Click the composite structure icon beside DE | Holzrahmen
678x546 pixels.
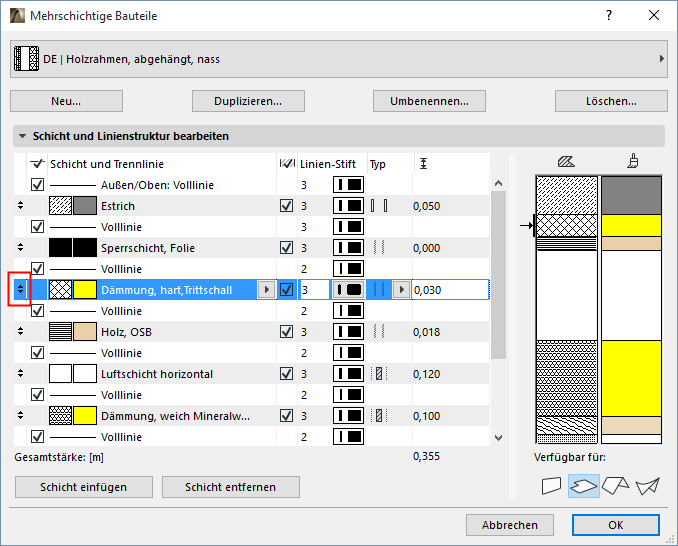[x=26, y=59]
